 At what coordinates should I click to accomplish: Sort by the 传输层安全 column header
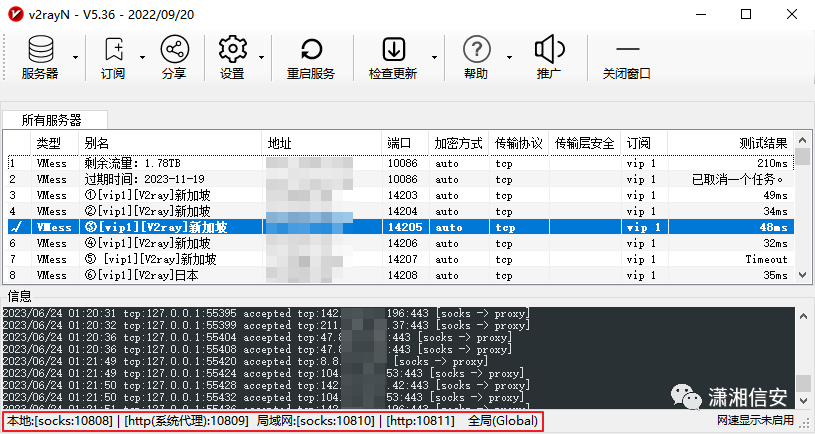[x=585, y=143]
